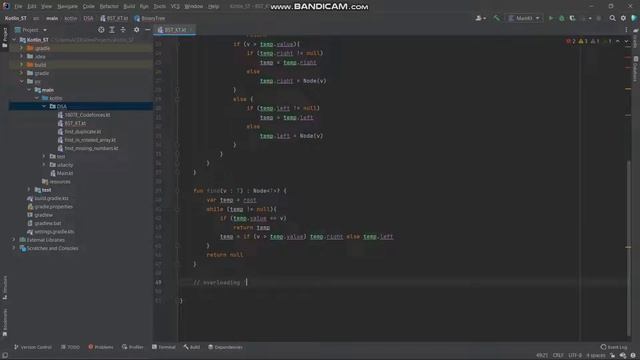This screenshot has height=360, width=640.
Task: Open the Build menu
Action: point(129,7)
